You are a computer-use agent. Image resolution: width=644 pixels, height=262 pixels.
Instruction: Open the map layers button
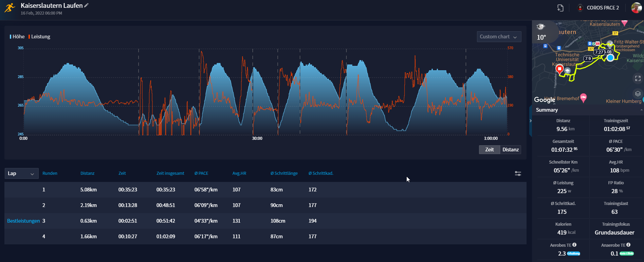(x=638, y=94)
